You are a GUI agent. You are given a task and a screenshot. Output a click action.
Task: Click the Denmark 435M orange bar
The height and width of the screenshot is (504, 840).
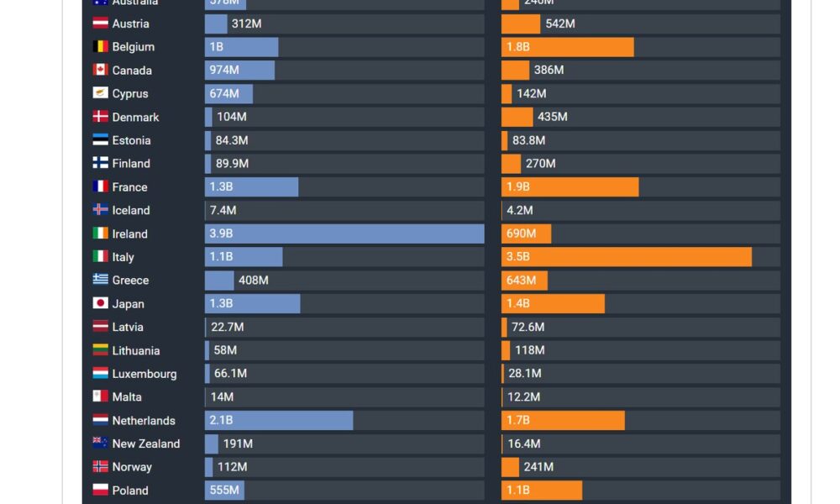click(x=517, y=117)
